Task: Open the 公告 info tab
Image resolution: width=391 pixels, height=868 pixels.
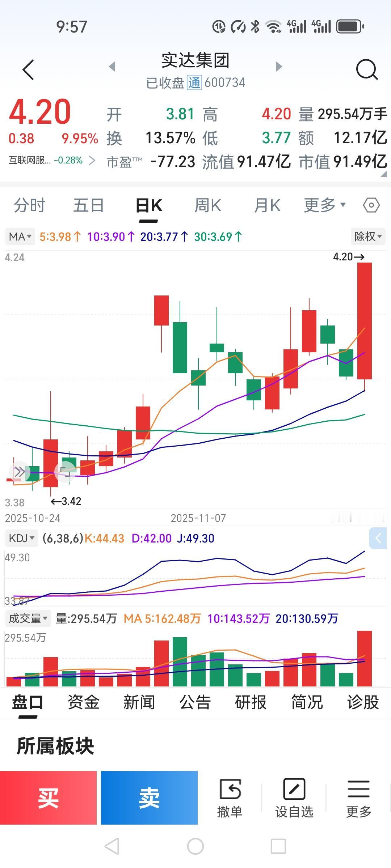Action: (195, 702)
